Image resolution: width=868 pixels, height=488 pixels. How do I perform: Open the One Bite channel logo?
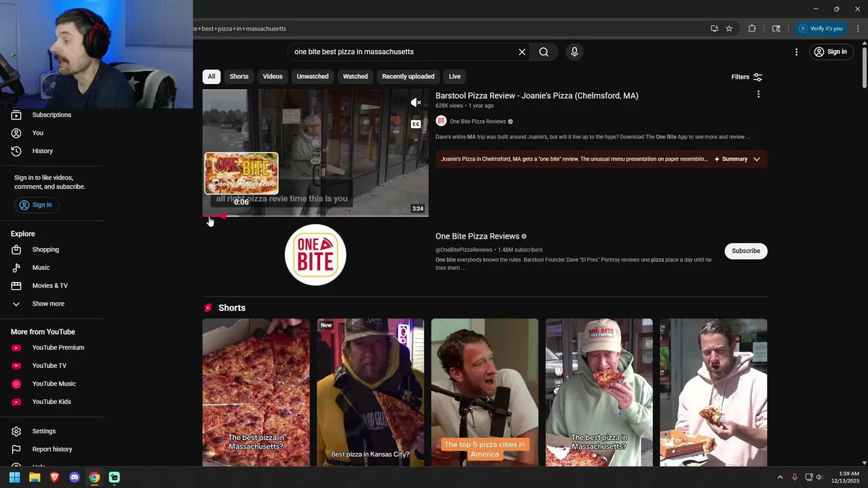pos(315,255)
